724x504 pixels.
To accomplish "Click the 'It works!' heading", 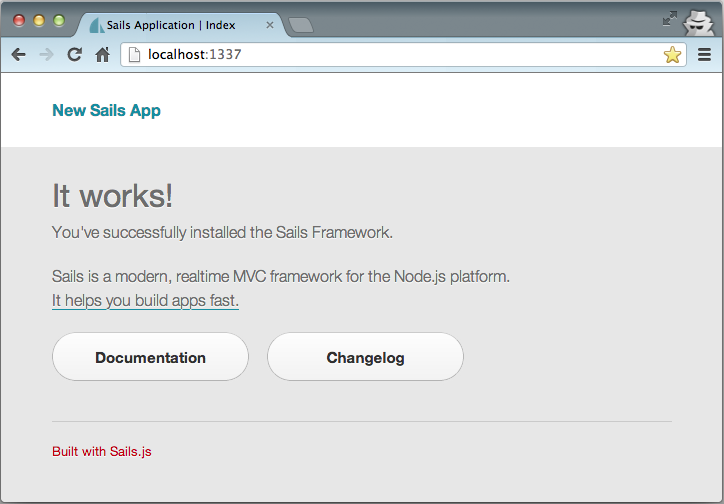I will click(112, 196).
